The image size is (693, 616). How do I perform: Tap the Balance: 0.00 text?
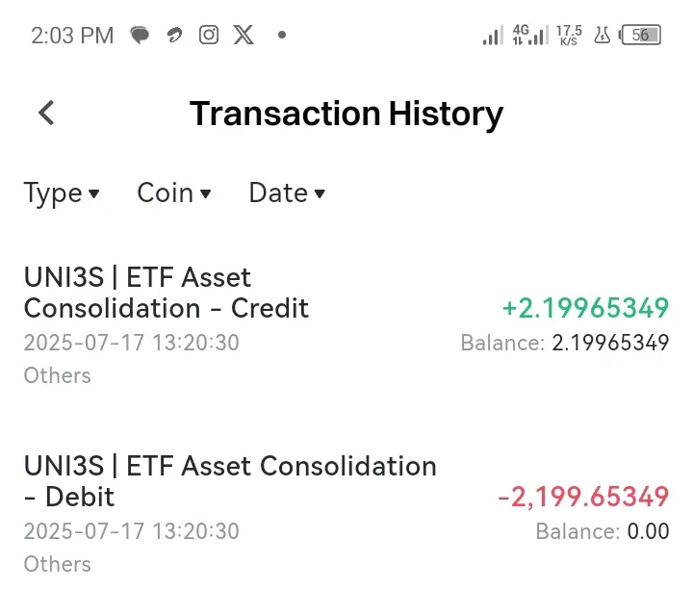pyautogui.click(x=602, y=531)
